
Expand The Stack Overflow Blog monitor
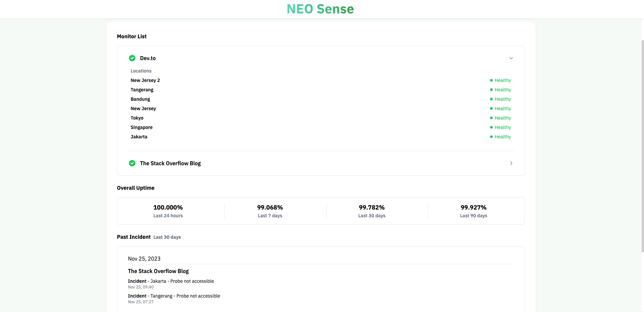point(511,163)
